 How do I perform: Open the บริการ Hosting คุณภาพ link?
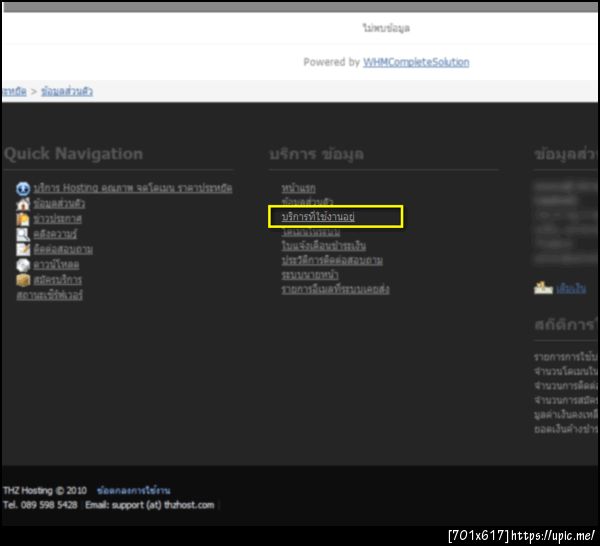coord(133,188)
